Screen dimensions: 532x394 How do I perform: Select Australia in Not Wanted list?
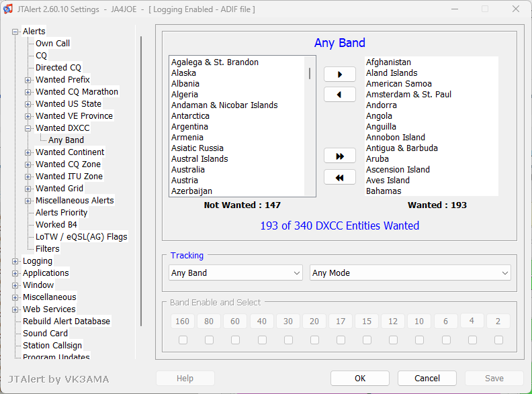click(188, 170)
